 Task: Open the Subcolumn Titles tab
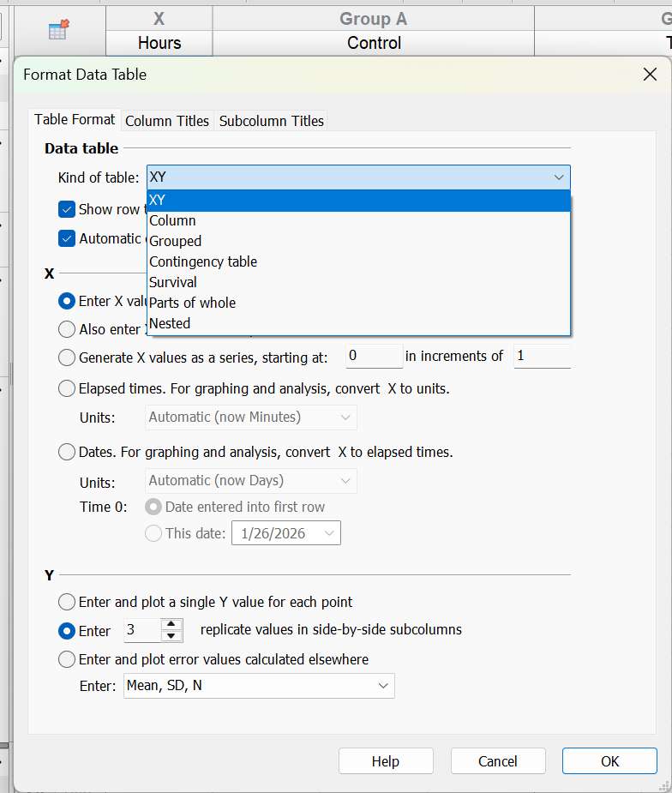tap(271, 121)
